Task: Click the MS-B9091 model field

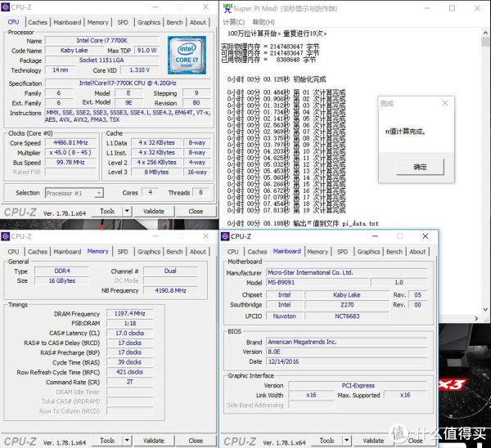Action: [x=318, y=282]
